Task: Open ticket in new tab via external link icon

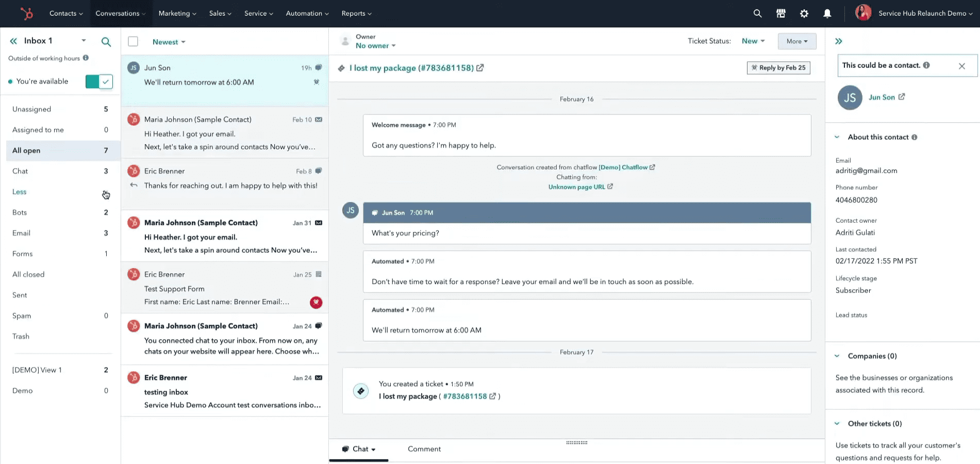Action: pos(480,68)
